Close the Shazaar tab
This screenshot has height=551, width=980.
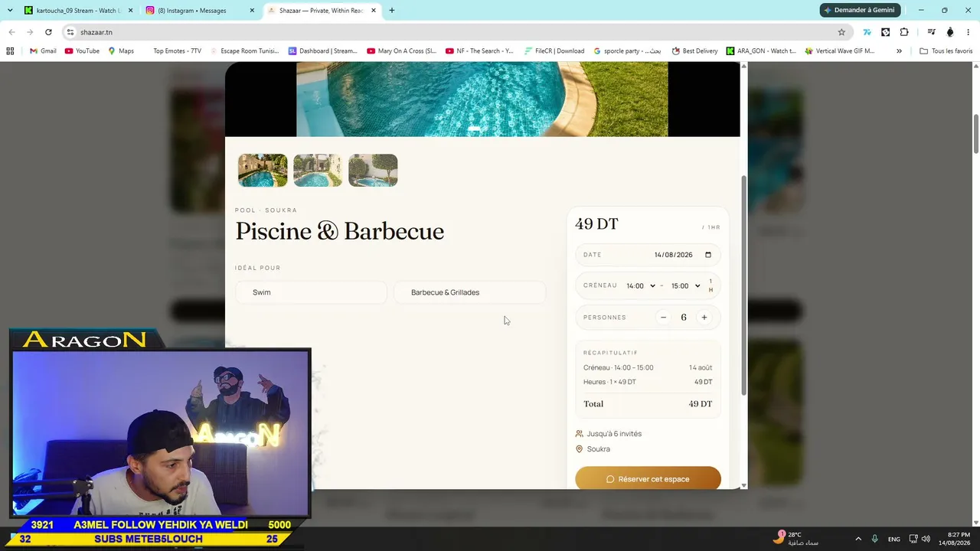(375, 11)
